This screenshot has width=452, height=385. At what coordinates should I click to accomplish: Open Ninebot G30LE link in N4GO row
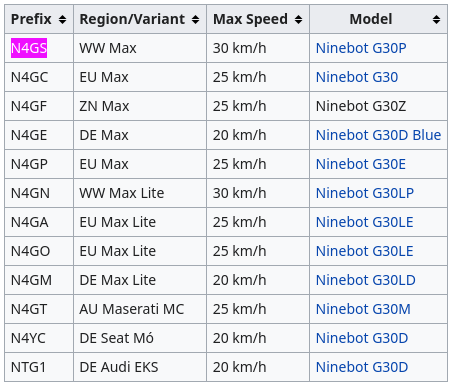(x=364, y=251)
